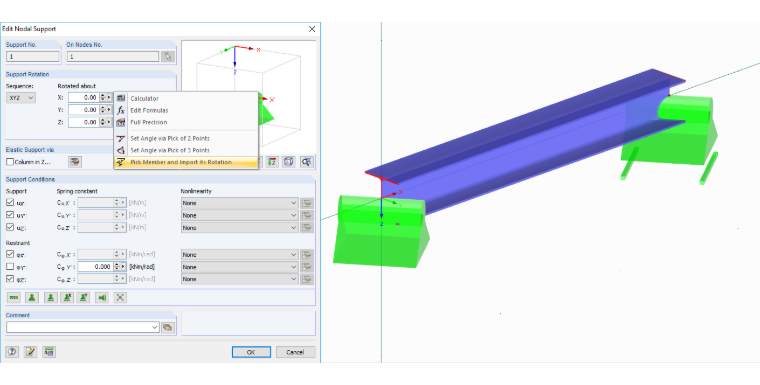Choose Set Angle via Pick of 2 Points
Viewport: 760px width, 385px height.
tap(186, 138)
